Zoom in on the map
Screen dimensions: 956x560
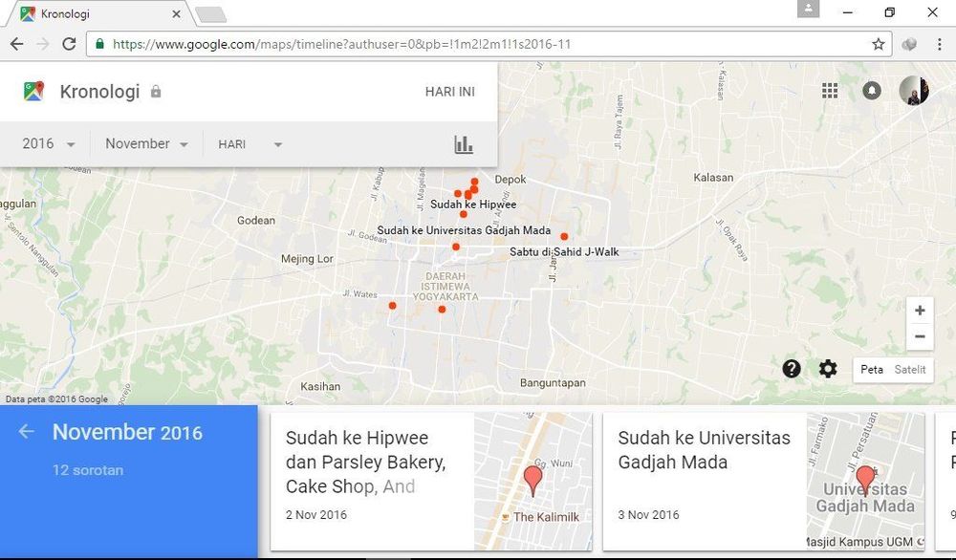[x=920, y=311]
